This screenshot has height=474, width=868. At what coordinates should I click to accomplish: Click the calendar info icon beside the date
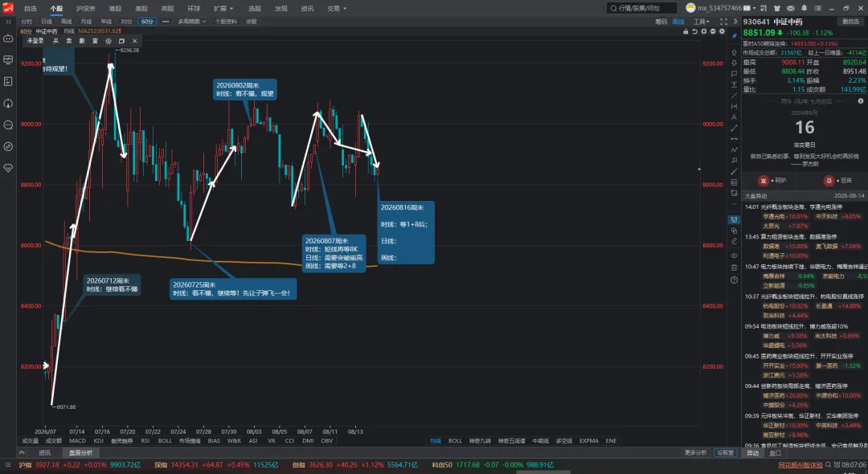coord(860,101)
